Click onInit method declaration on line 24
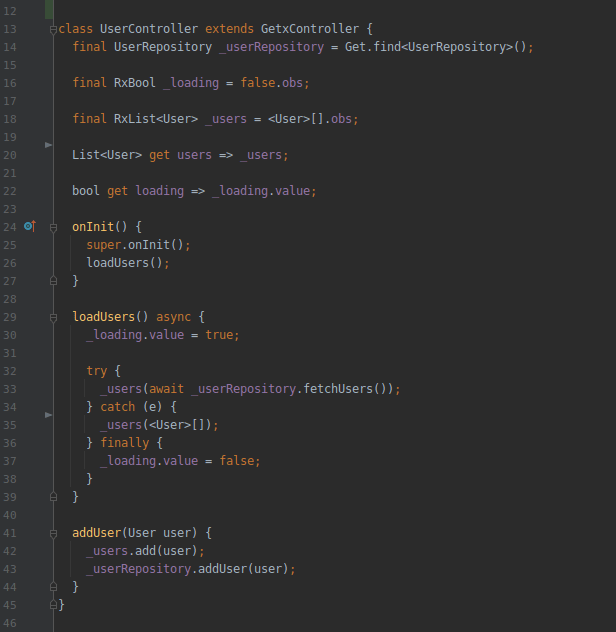 pyautogui.click(x=93, y=227)
